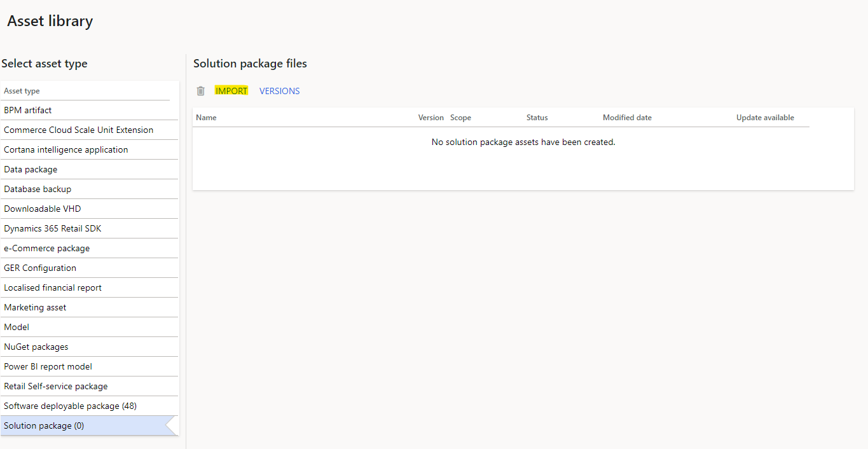Click the trash delete icon

(x=201, y=91)
